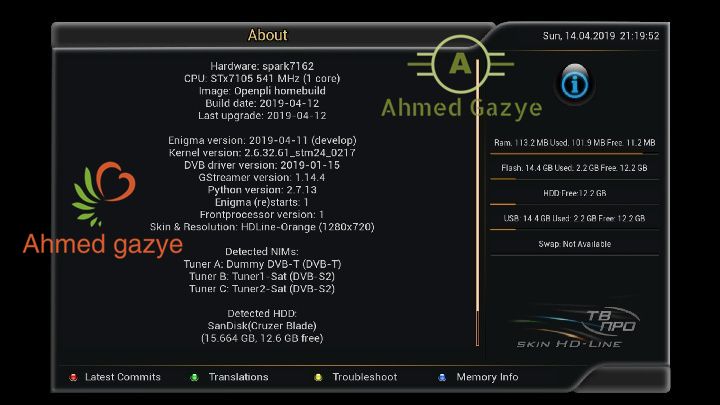The image size is (720, 405).
Task: Click the 'GStreamer version: 1.14.4' line
Action: coord(262,178)
